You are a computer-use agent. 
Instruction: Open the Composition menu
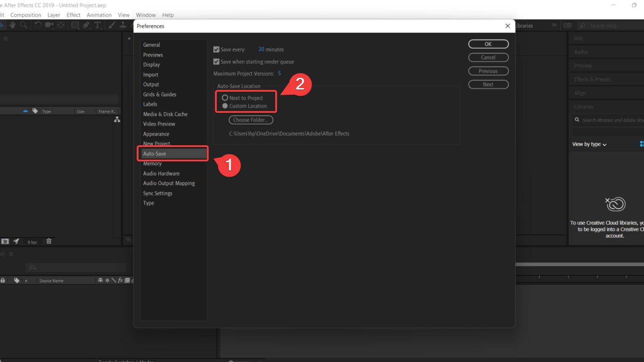coord(26,15)
